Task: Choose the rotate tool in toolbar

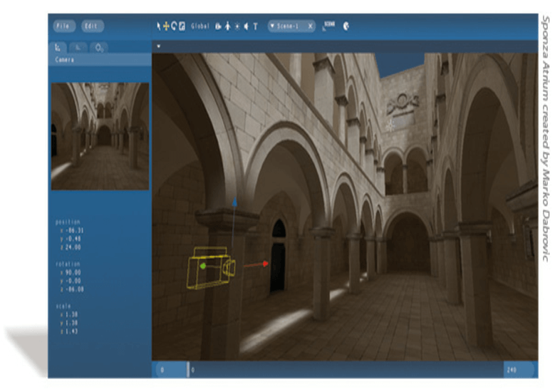Action: click(x=174, y=26)
